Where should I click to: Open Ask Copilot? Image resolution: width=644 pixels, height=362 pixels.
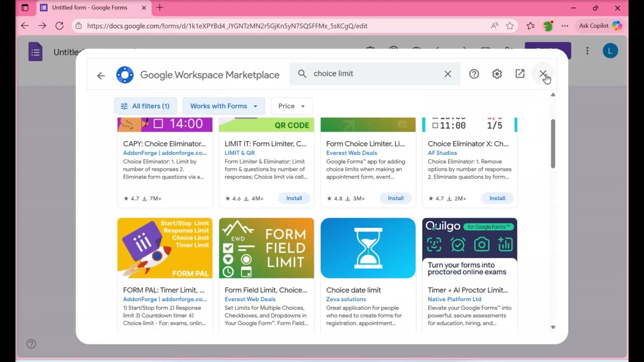pyautogui.click(x=600, y=26)
